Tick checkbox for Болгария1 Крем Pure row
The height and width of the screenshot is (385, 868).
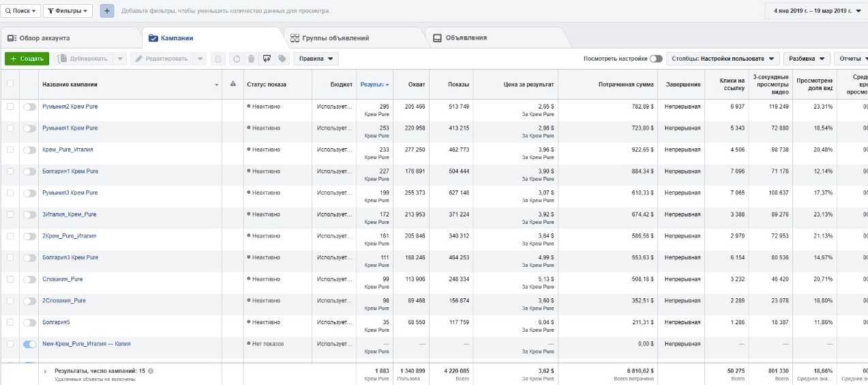coord(10,171)
